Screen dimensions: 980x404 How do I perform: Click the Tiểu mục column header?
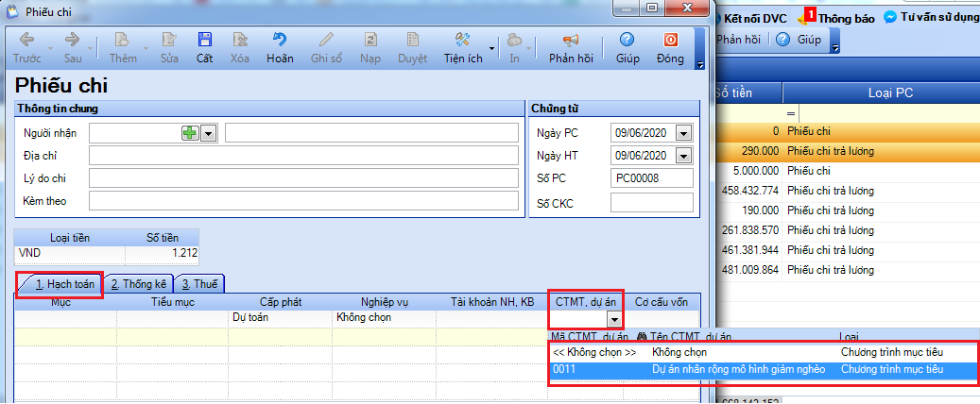[x=173, y=302]
